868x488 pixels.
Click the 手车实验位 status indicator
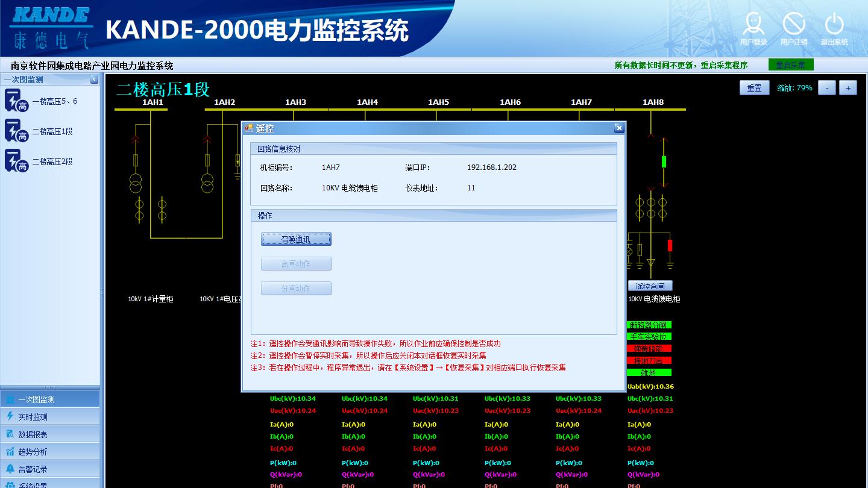(649, 336)
